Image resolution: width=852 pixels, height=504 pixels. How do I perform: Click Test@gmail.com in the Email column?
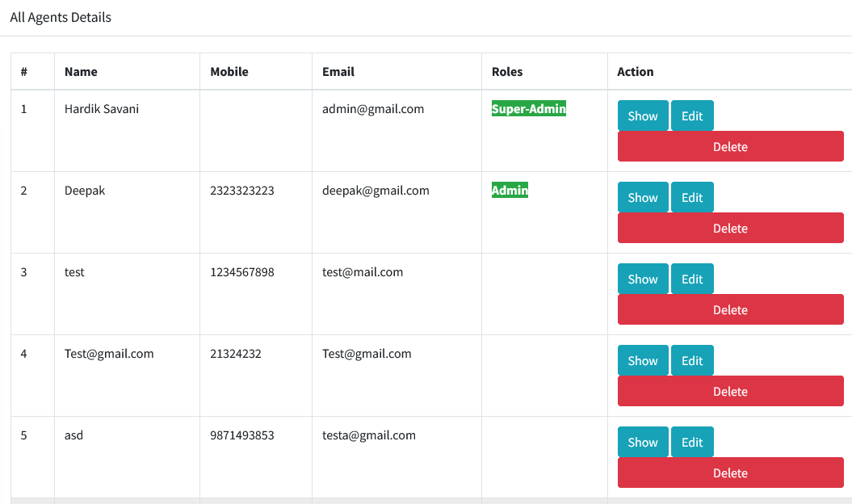[367, 354]
